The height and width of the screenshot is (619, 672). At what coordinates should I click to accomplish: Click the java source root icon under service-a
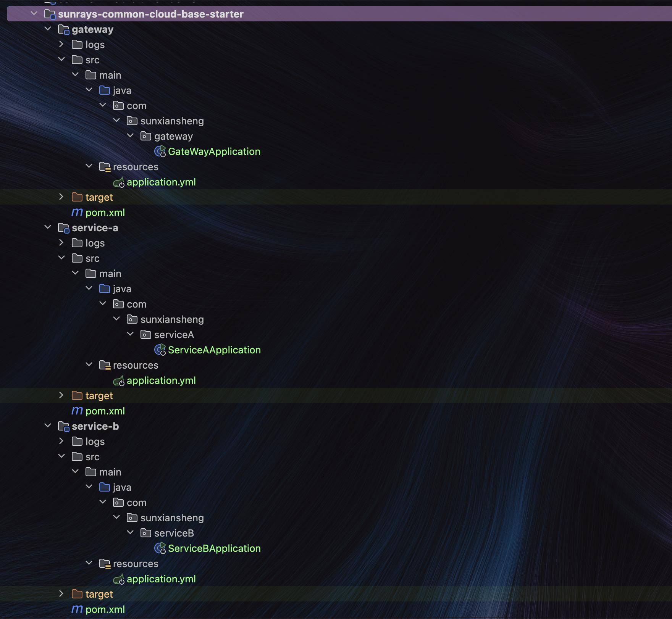pyautogui.click(x=105, y=289)
